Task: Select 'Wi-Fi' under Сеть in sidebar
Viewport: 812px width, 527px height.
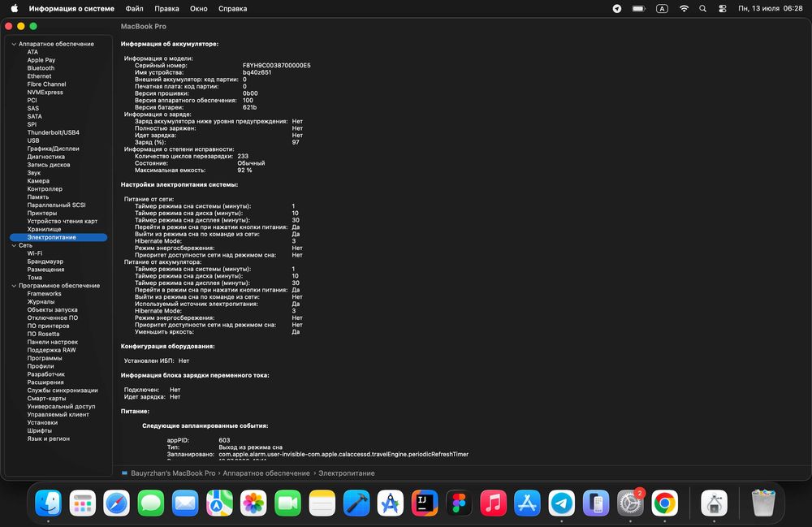Action: [35, 253]
